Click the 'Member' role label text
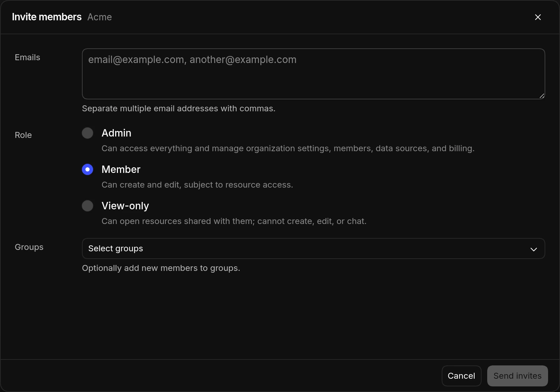 121,169
